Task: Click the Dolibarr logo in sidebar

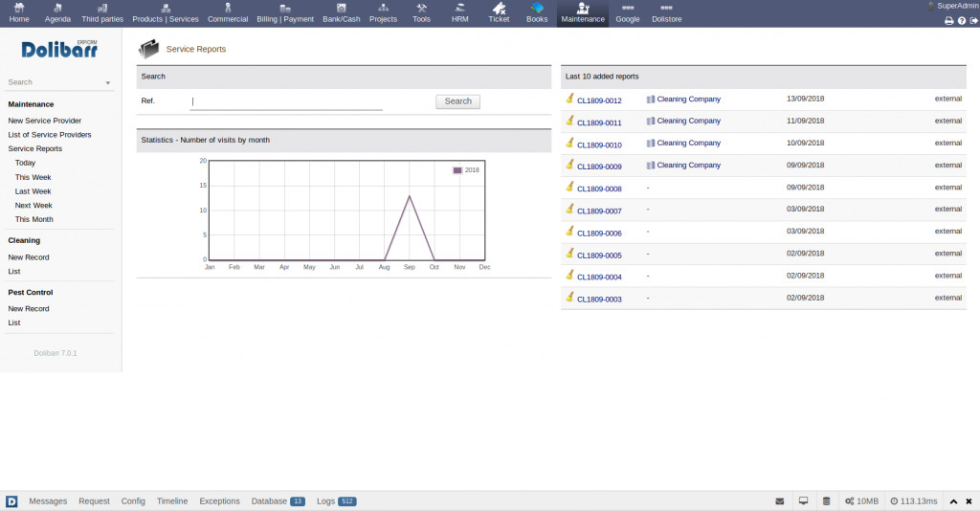Action: pyautogui.click(x=60, y=52)
